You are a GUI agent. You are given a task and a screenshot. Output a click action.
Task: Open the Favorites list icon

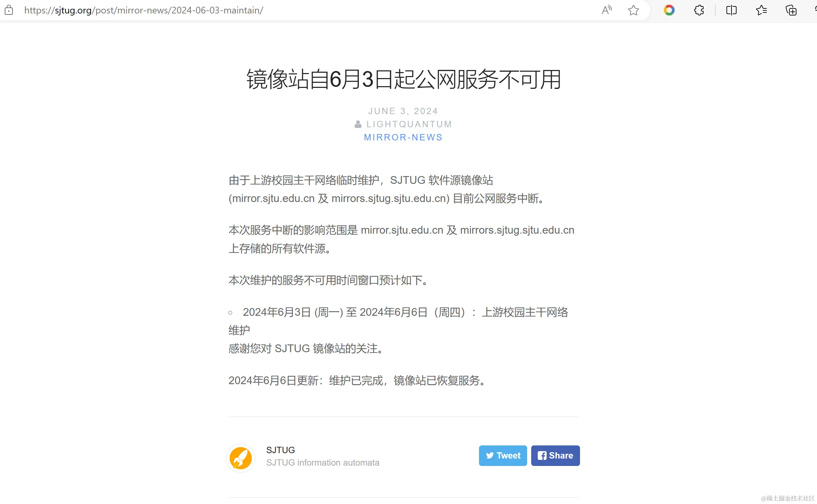click(761, 10)
